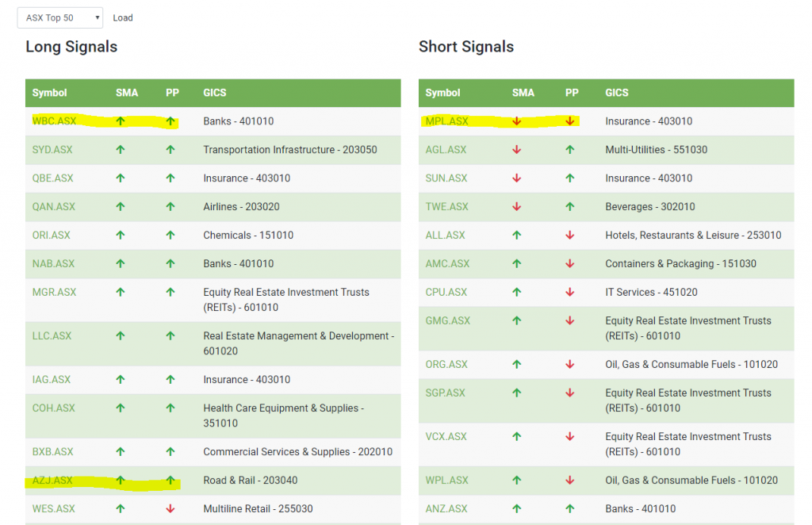The image size is (812, 525).
Task: Open the SUN.ASX symbol link
Action: point(446,178)
